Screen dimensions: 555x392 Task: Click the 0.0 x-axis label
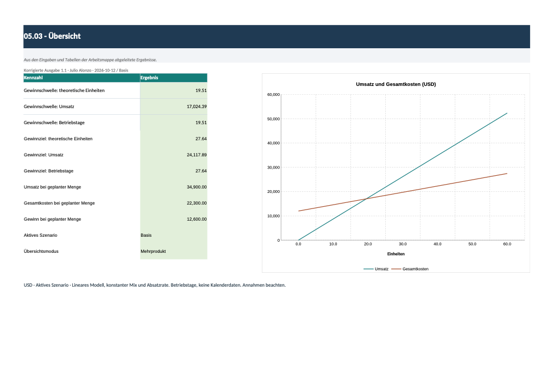(299, 244)
